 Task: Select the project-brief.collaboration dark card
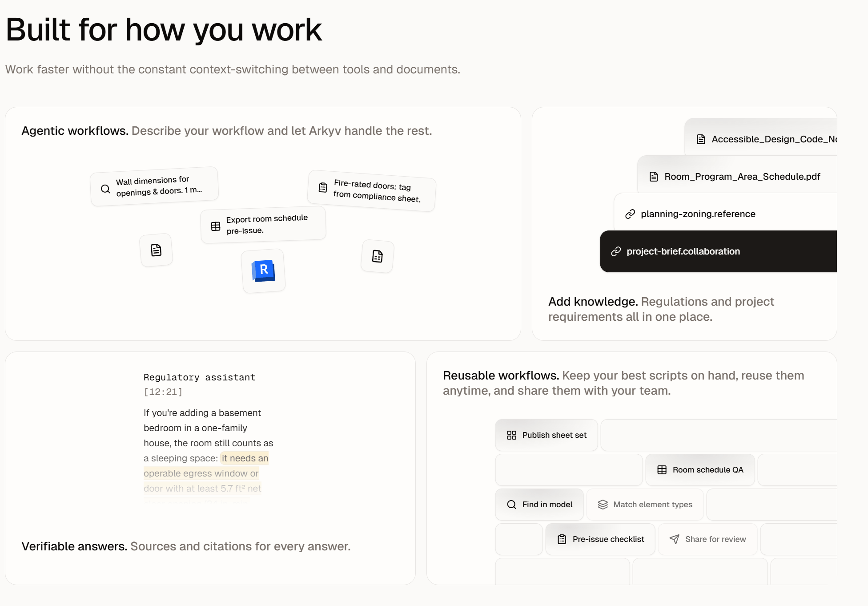click(718, 251)
